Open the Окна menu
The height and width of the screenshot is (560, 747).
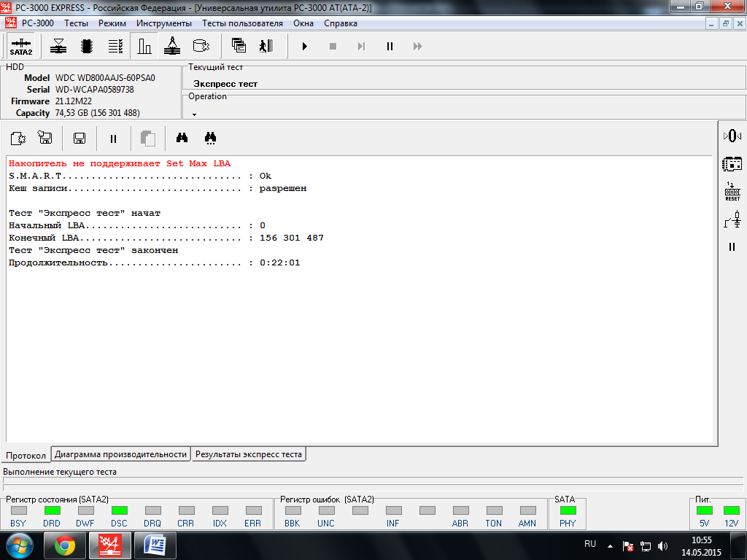point(303,23)
